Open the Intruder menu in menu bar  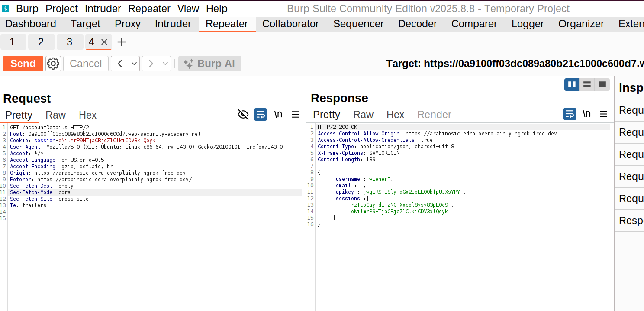pyautogui.click(x=103, y=9)
